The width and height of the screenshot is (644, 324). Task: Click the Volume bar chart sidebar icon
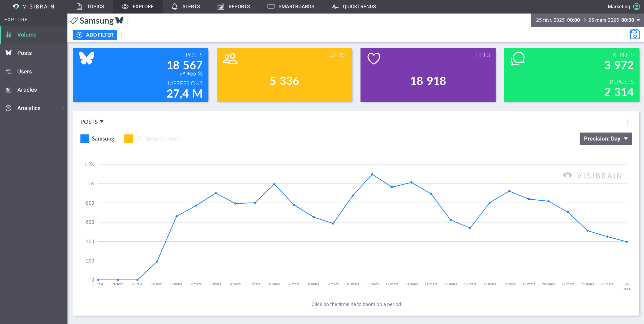8,35
